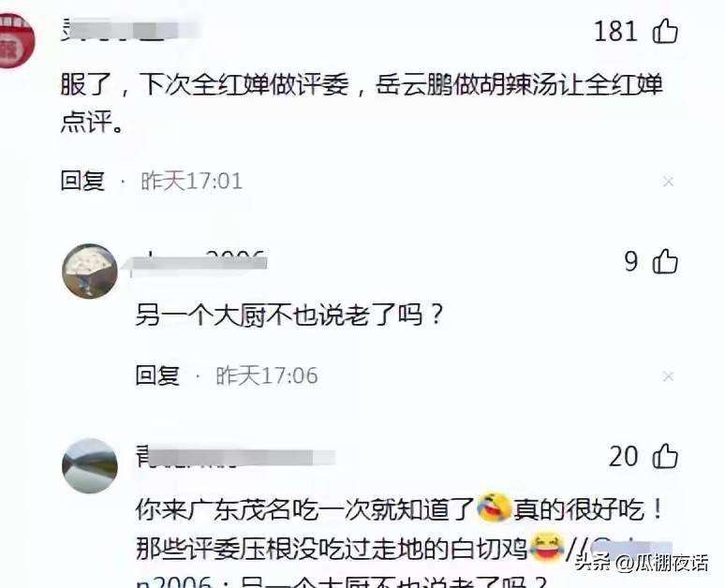Image resolution: width=725 pixels, height=588 pixels.
Task: Open the comment text about 岳云鹏做胡辣汤
Action: (362, 104)
